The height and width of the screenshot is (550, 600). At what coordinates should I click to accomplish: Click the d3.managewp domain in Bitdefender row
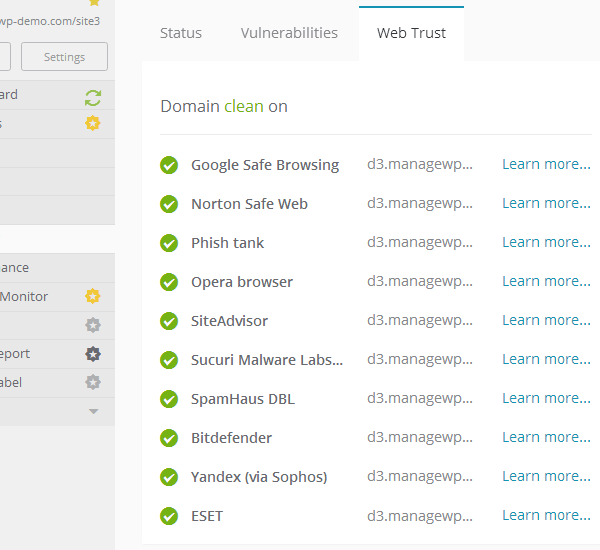420,438
